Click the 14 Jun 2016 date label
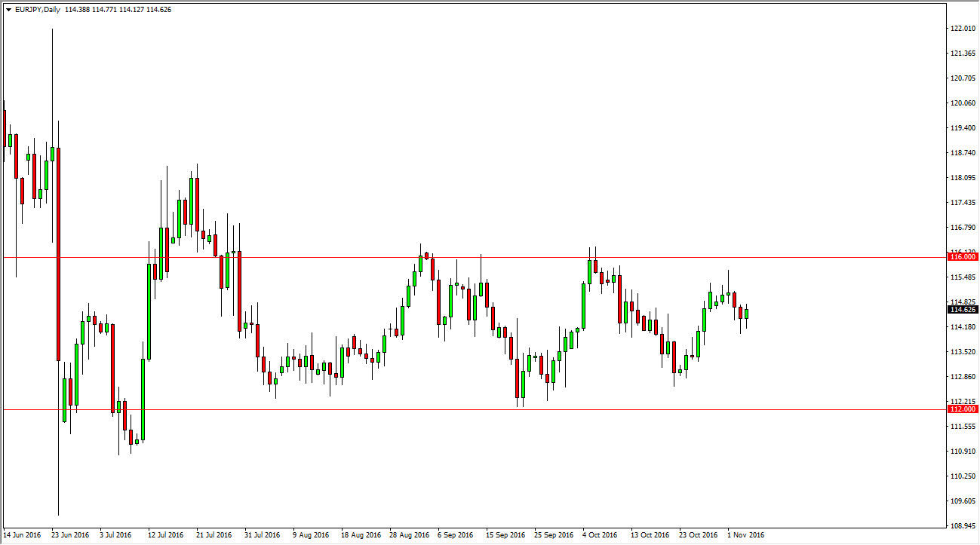Screen dimensions: 980x545 [23, 535]
